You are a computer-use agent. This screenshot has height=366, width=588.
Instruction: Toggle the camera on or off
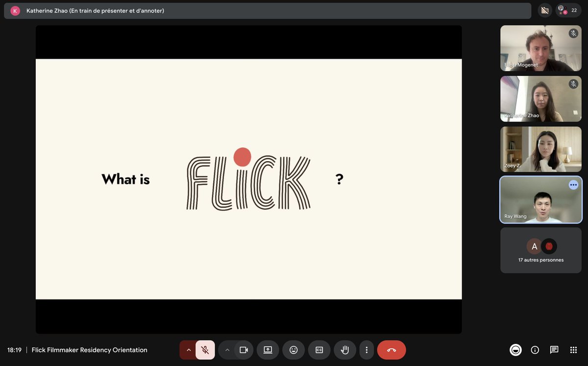(x=244, y=350)
